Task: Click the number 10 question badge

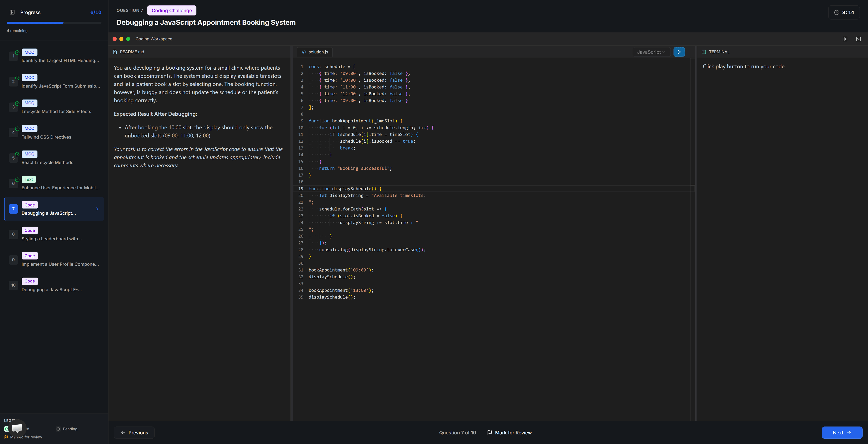Action: click(14, 285)
